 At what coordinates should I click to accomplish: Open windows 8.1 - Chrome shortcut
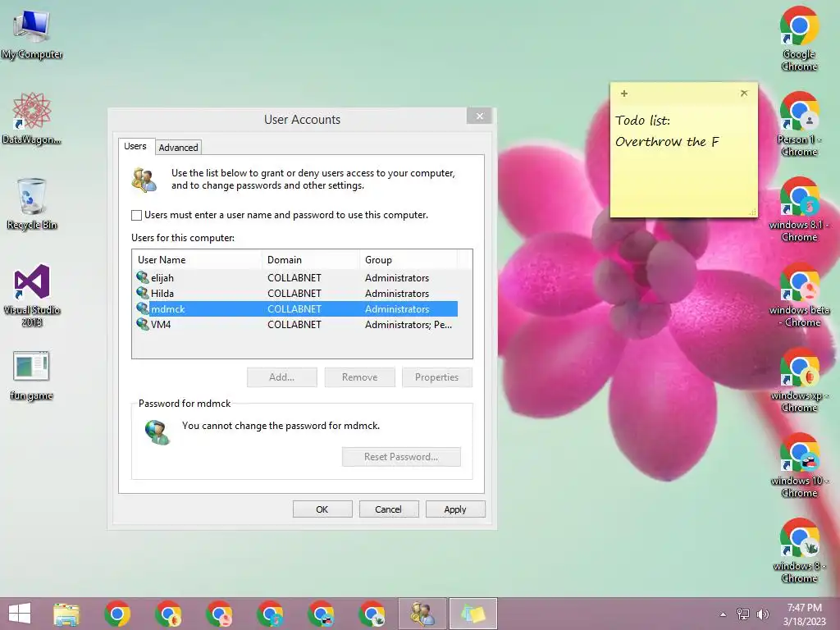coord(799,209)
